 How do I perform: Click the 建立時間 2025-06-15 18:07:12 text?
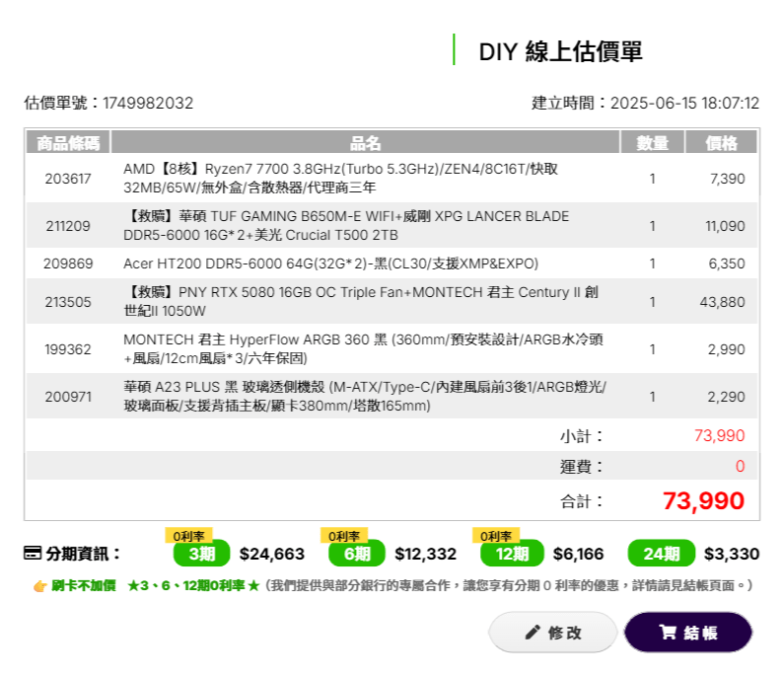point(646,103)
